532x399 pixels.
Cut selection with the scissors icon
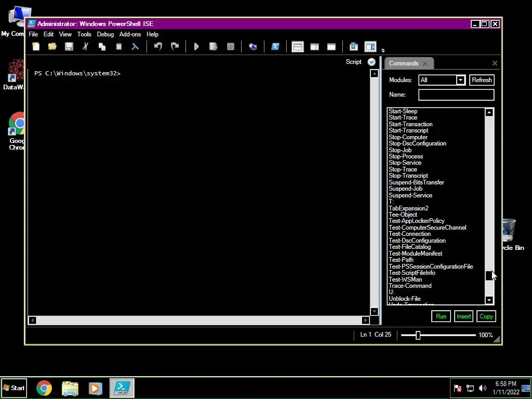coord(86,46)
